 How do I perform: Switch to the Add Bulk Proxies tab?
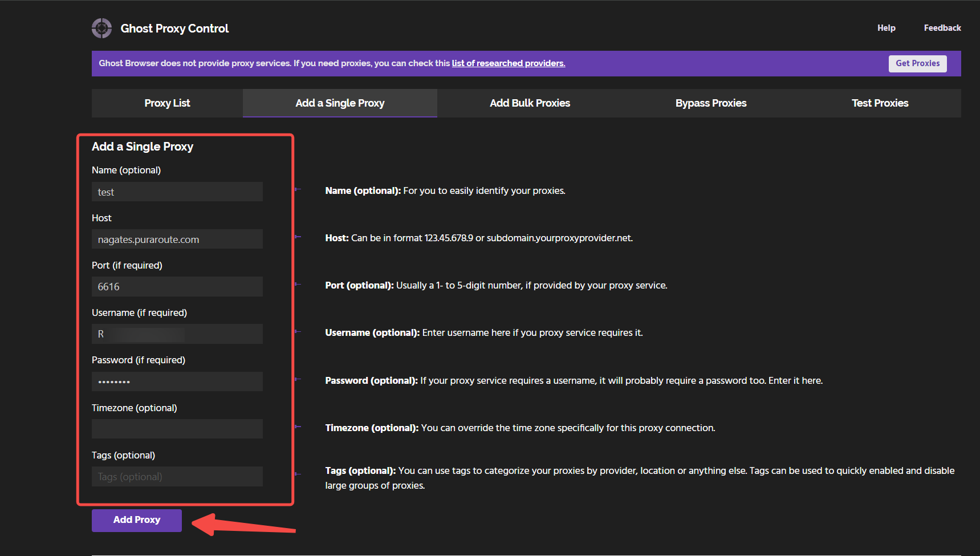(x=530, y=103)
